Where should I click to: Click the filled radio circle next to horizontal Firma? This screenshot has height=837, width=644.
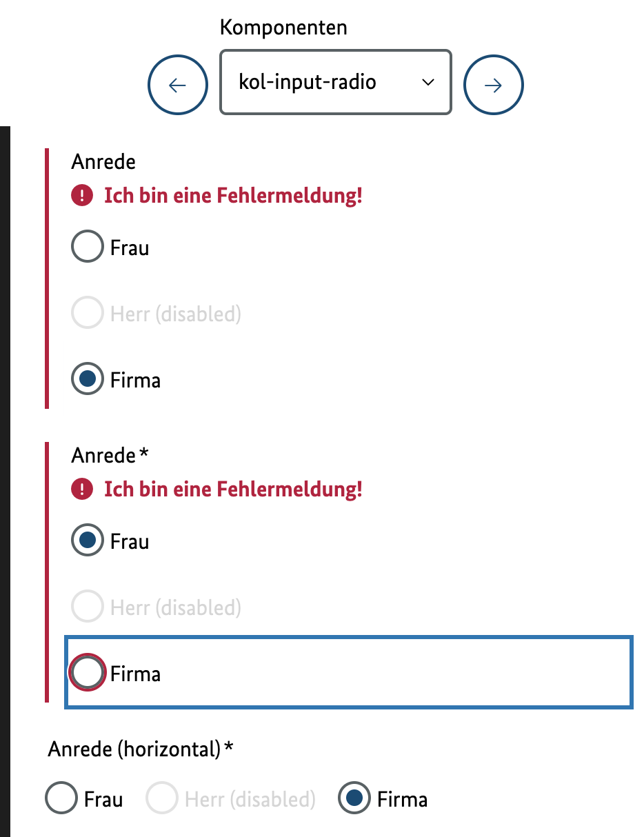tap(354, 798)
